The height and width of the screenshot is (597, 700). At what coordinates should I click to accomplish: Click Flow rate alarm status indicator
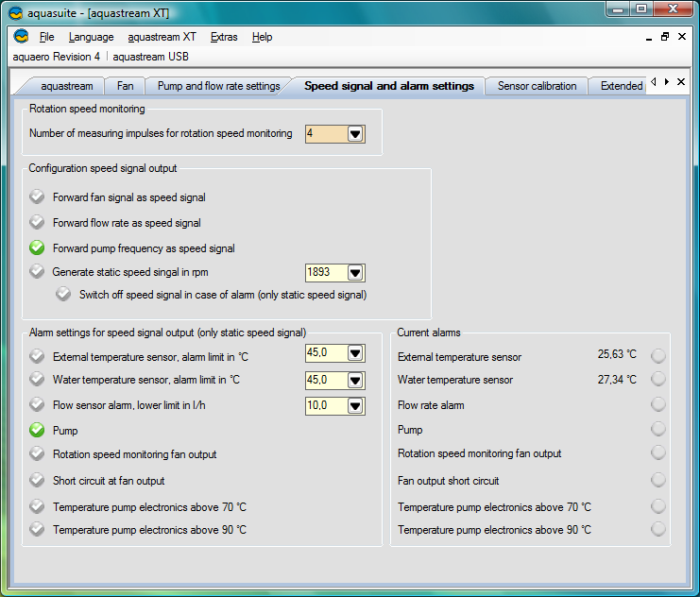click(658, 404)
